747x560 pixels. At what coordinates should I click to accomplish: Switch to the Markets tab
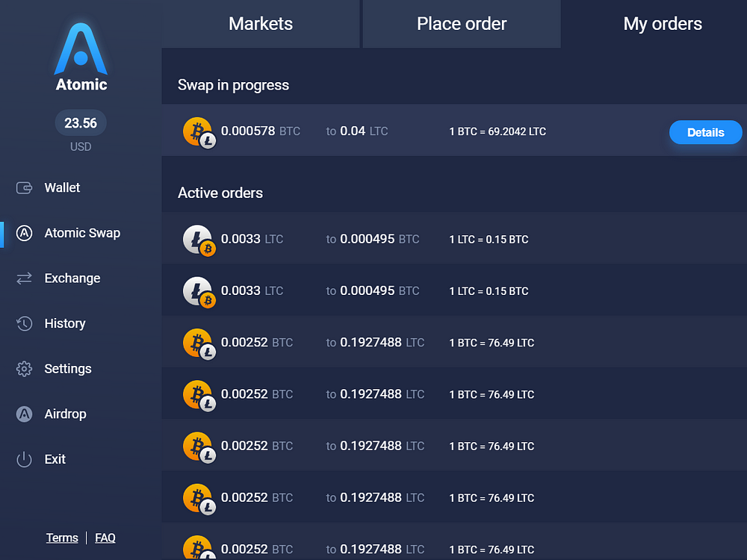point(261,24)
